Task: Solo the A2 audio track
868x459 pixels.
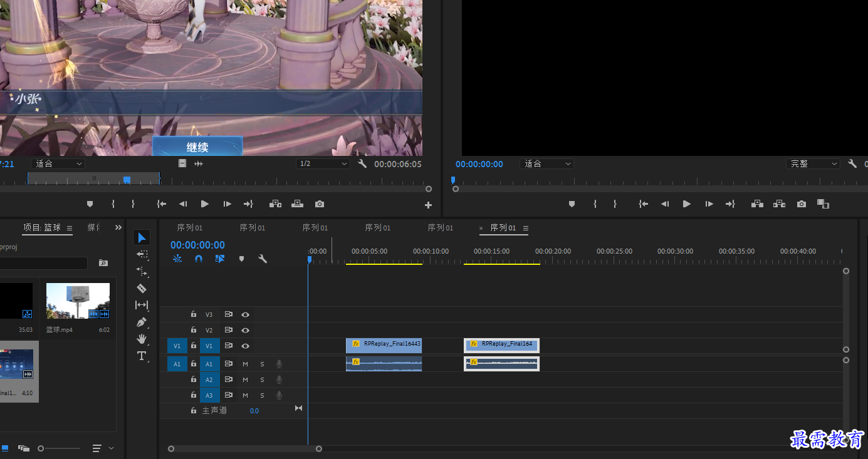Action: point(262,379)
